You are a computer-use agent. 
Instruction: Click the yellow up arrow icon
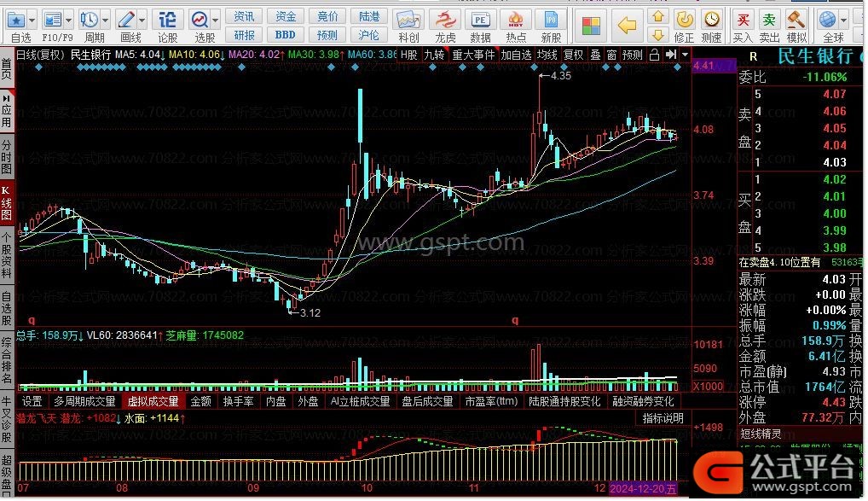coord(657,16)
